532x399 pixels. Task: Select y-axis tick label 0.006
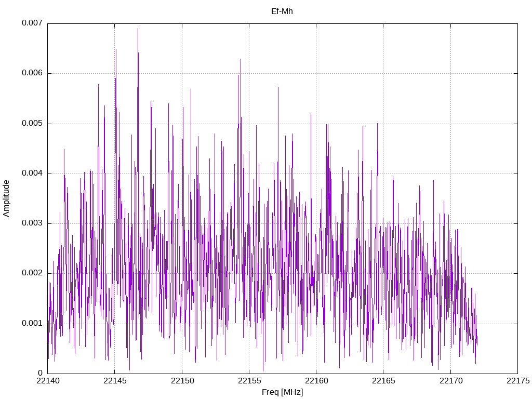(x=32, y=73)
